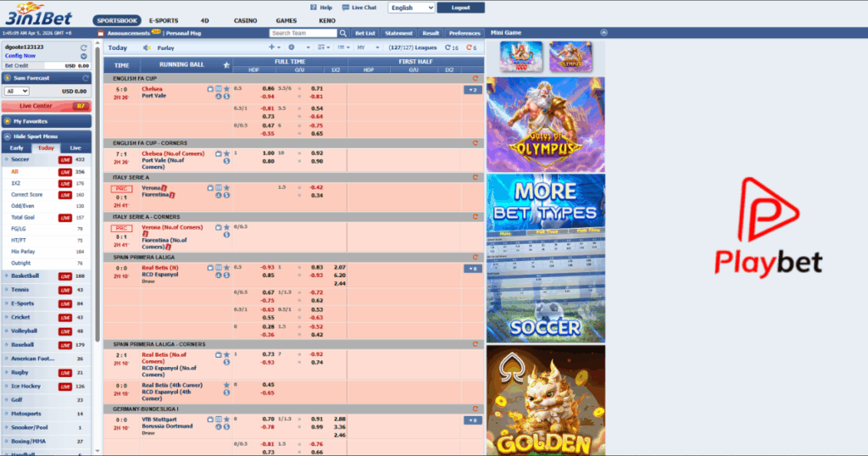Switch to the Live tab in sport menu
868x456 pixels.
(x=75, y=148)
